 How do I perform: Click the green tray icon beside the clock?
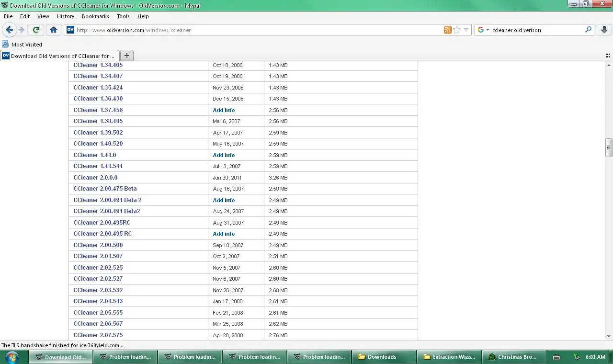(577, 357)
